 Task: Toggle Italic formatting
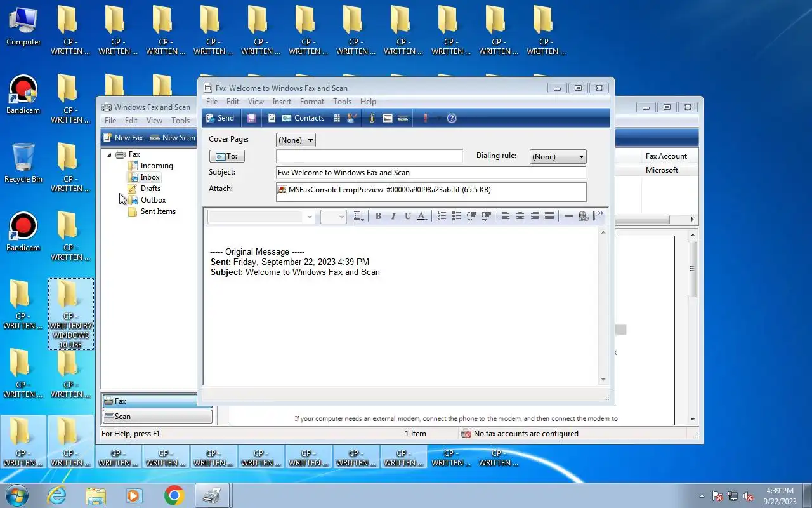(393, 217)
